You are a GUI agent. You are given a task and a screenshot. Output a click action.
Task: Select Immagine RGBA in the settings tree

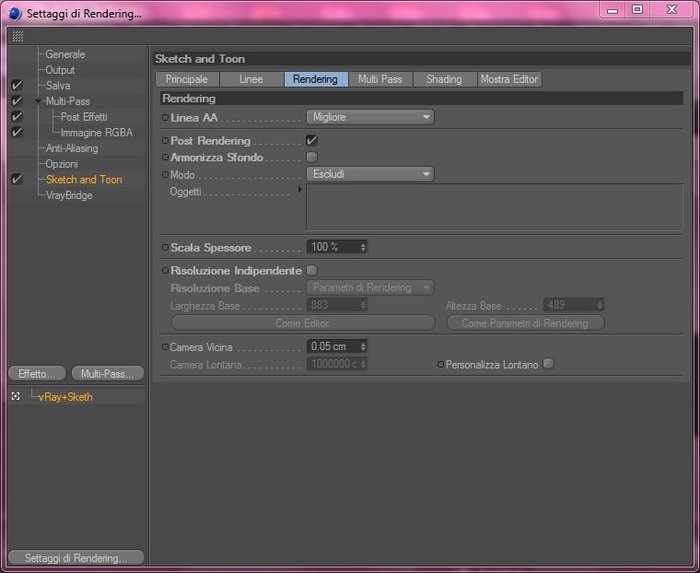point(97,133)
